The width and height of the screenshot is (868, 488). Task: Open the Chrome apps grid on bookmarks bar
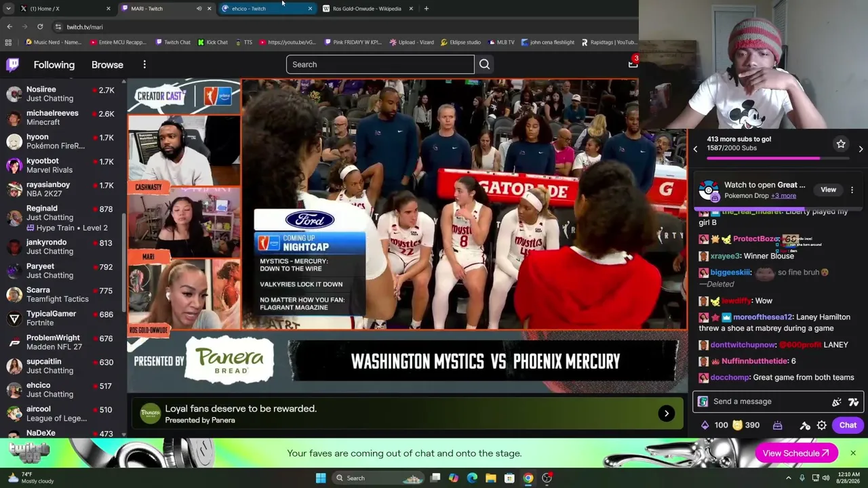(x=8, y=42)
